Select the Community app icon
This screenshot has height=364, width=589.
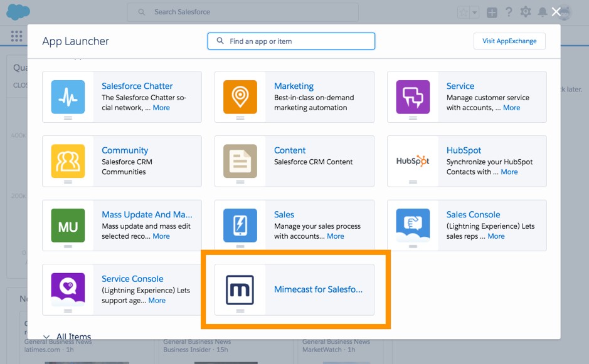click(68, 161)
